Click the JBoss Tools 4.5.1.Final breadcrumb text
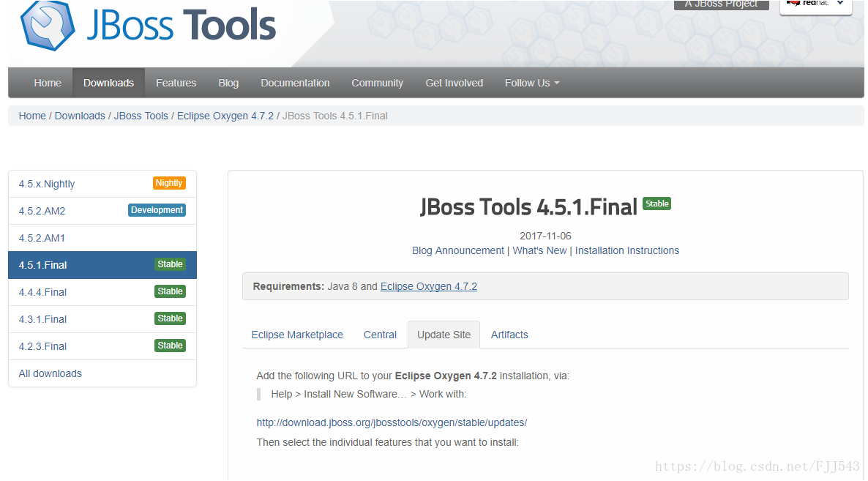Screen dimensions: 868x481 click(335, 116)
